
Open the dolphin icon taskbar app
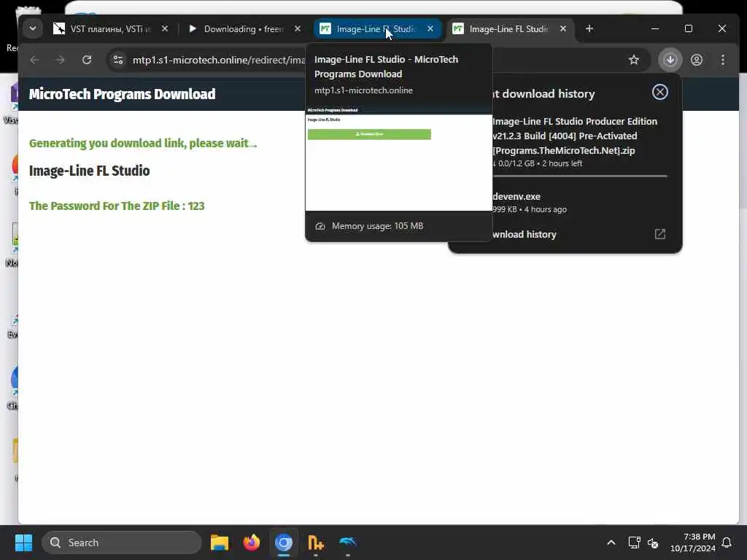click(348, 542)
